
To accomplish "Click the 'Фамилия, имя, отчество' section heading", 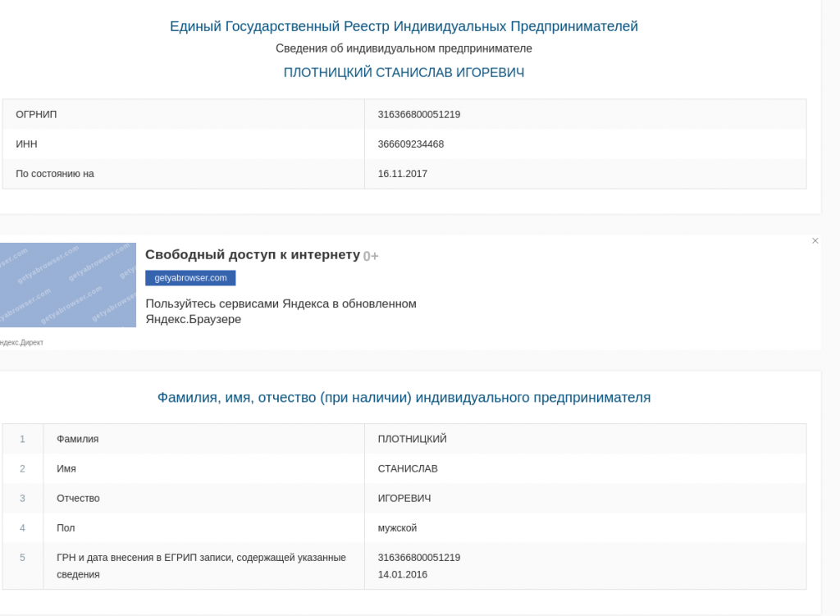I will [404, 398].
